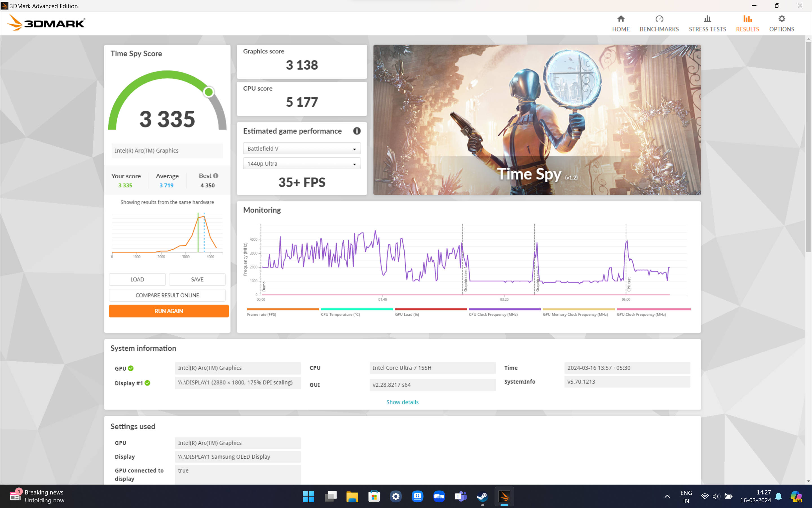
Task: Open the clock and date 14:27
Action: 755,496
